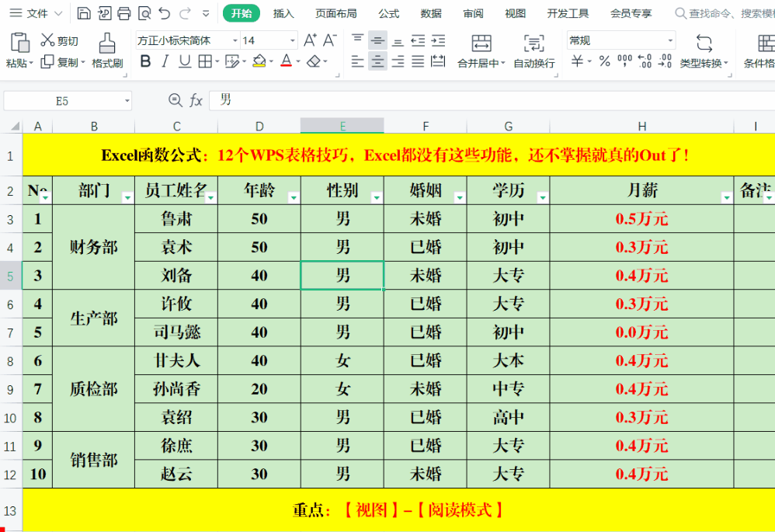Click the Cut (剪切) scissors icon
Screen dimensions: 775x532
(x=48, y=40)
